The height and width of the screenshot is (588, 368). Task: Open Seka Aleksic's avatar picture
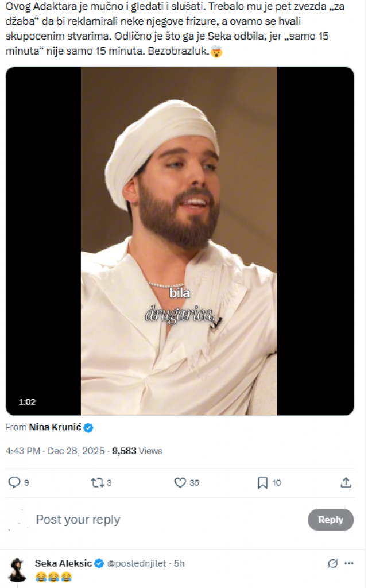[17, 569]
